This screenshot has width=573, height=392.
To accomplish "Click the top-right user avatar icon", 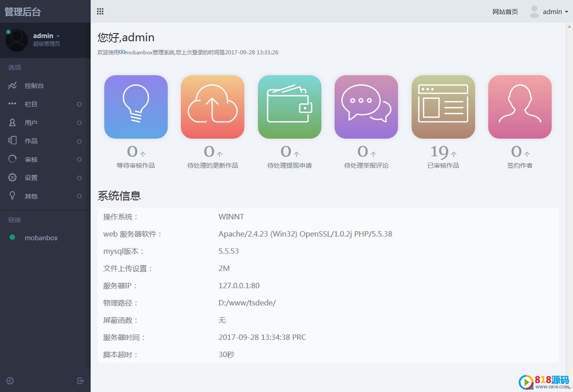I will click(534, 12).
